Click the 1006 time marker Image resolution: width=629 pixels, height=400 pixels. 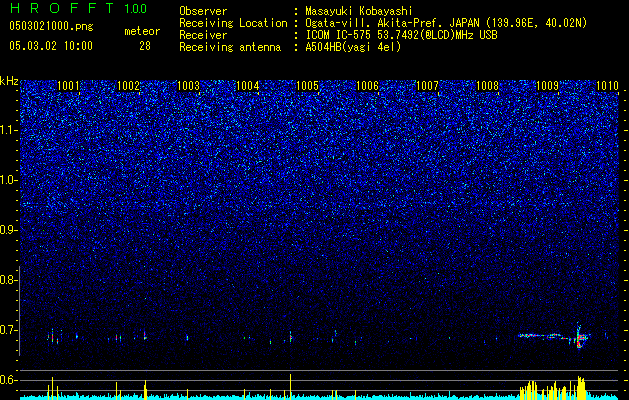(368, 86)
